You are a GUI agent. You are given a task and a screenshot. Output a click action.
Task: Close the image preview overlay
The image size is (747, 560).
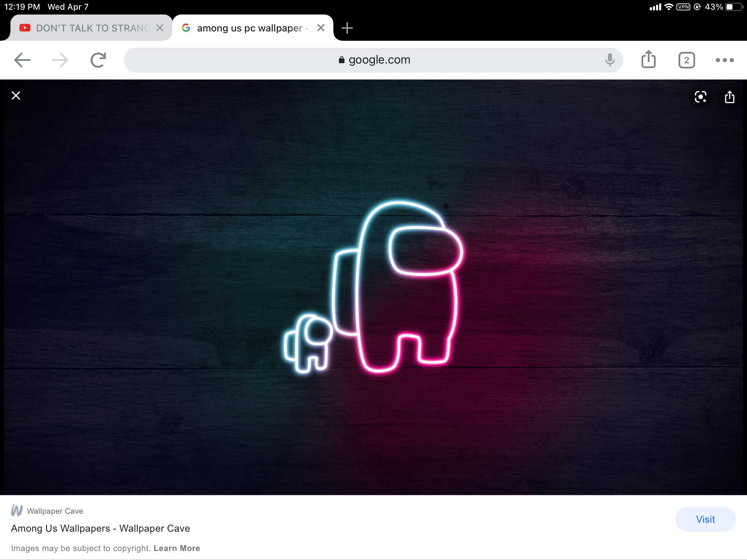(16, 96)
